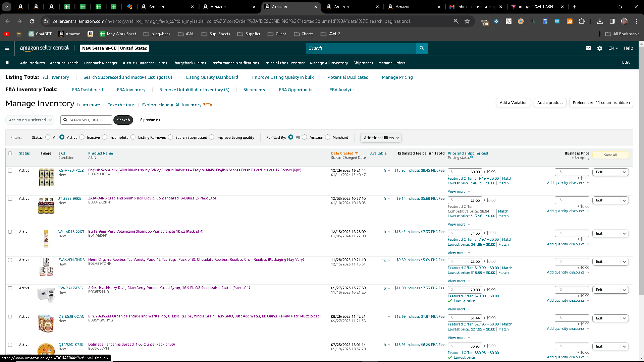Open Chrome's three-dot menu
Screen dimensions: 644x362
637,21
